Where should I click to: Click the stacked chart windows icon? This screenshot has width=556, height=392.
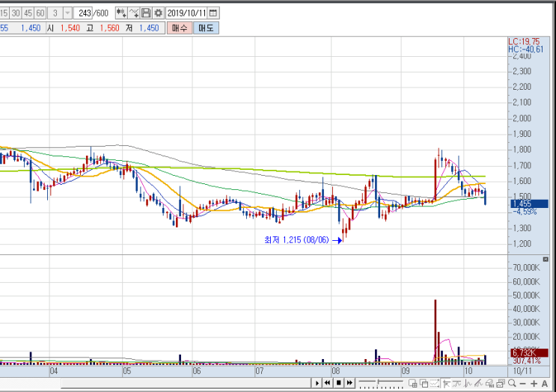[501, 383]
